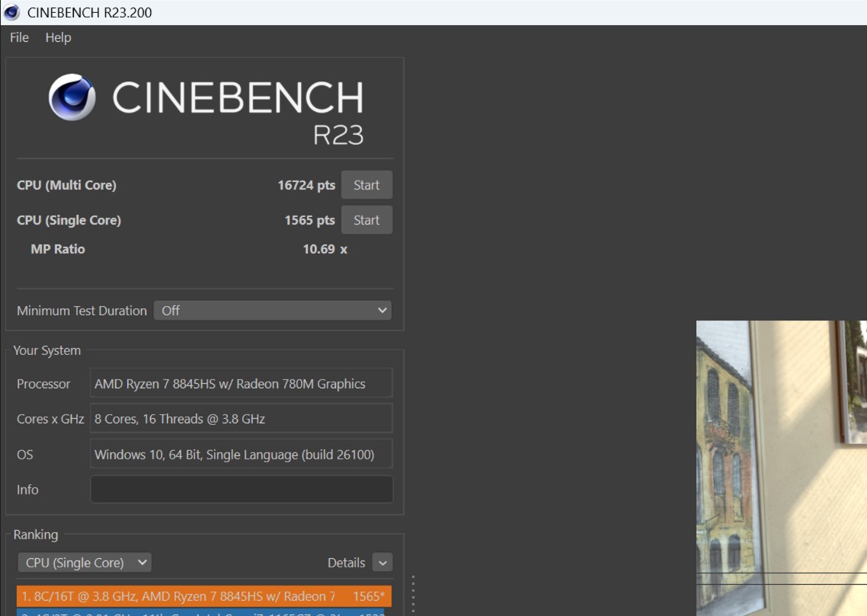Image resolution: width=867 pixels, height=616 pixels.
Task: Open the Help menu
Action: 58,37
